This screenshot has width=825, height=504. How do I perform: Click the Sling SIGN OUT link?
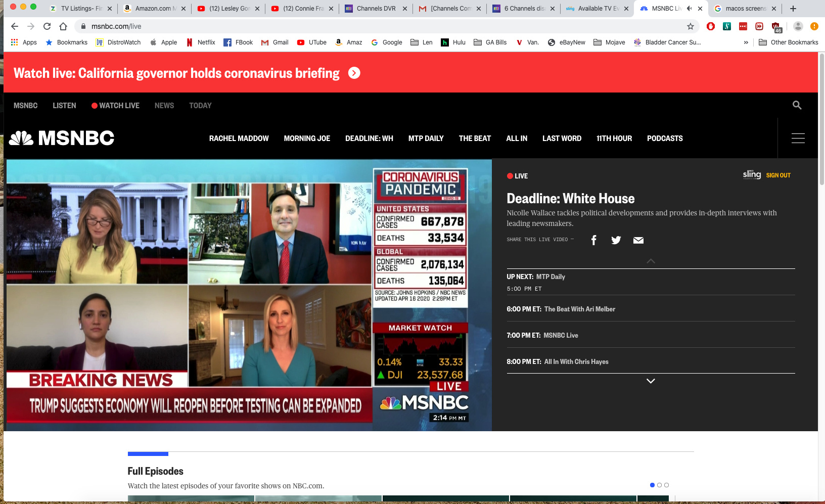tap(778, 175)
